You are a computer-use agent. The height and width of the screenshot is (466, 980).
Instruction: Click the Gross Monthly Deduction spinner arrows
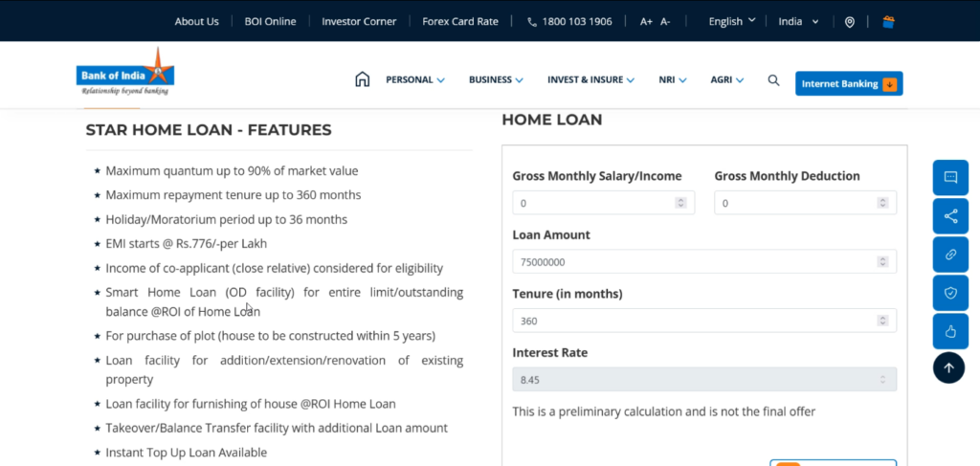pos(882,203)
